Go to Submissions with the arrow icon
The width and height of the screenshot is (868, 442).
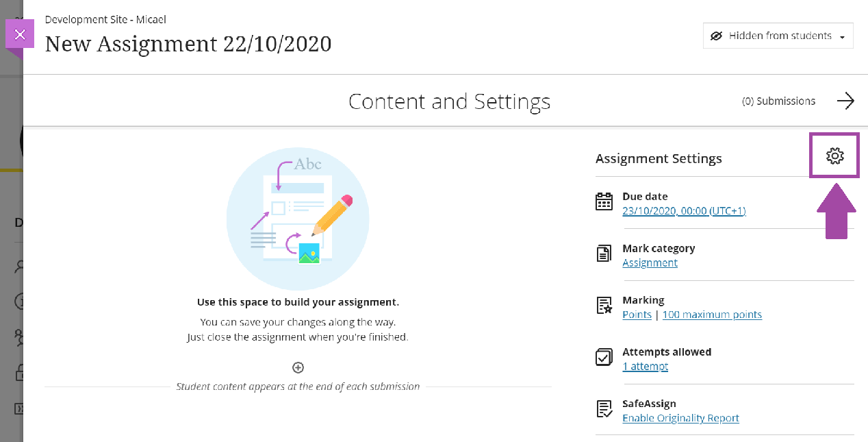coord(845,101)
